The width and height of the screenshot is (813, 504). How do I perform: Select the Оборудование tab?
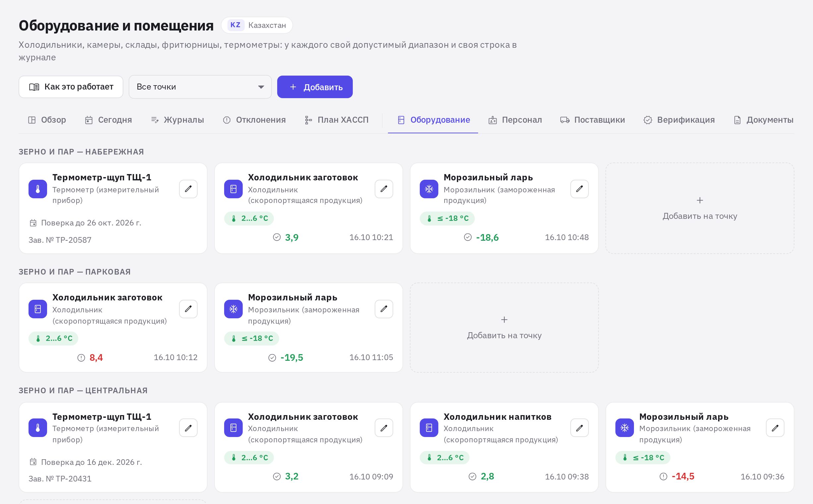click(434, 120)
